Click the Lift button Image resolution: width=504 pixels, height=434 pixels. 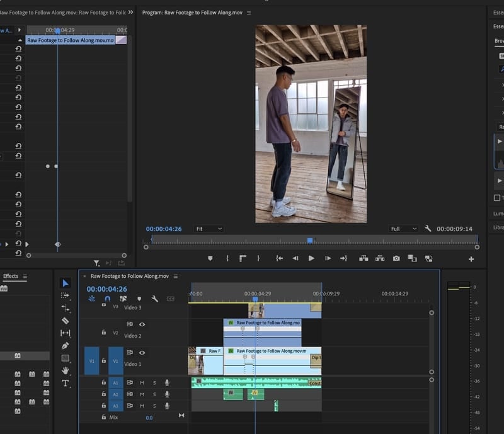tap(364, 258)
